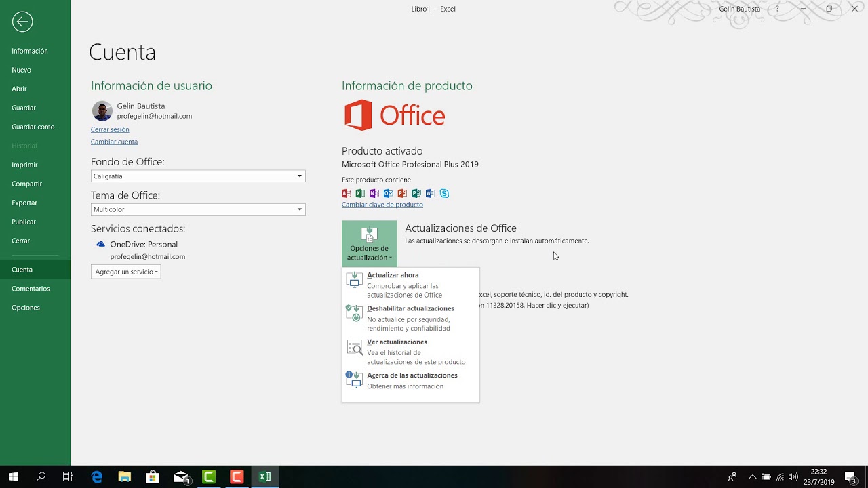
Task: Click the Actualizaciones de Office heading
Action: [461, 228]
